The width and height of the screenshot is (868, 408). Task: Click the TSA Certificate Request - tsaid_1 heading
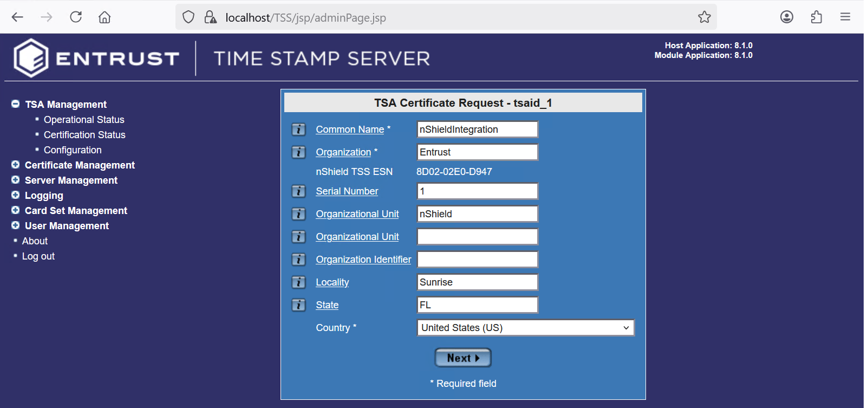(463, 103)
